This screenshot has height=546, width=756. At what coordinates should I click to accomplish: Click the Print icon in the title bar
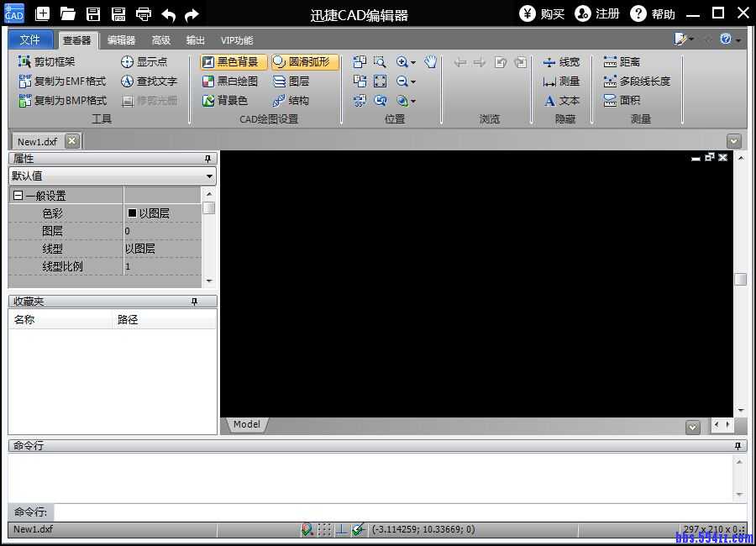tap(144, 13)
